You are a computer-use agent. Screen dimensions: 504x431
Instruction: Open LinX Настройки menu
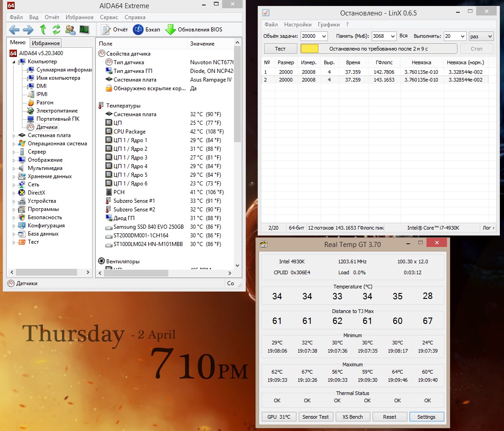298,25
